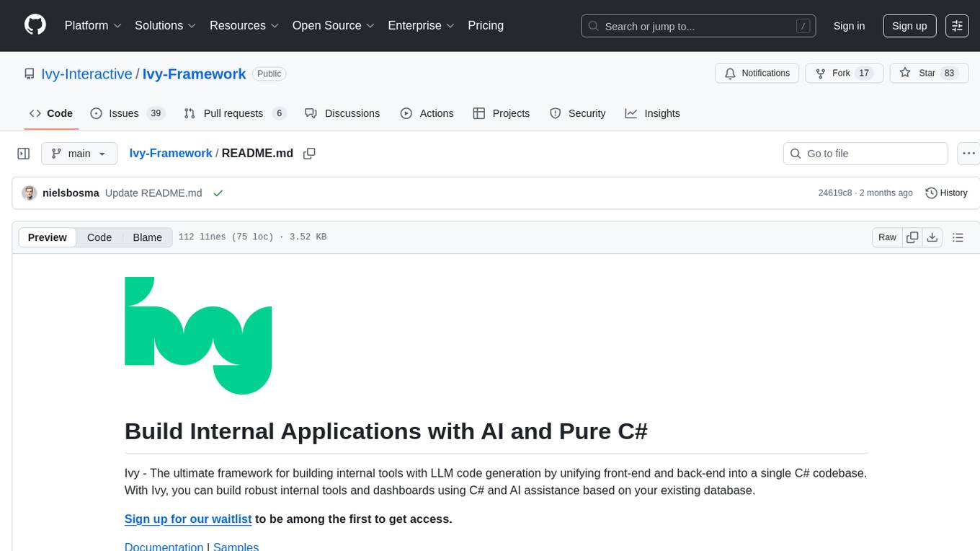The image size is (980, 551).
Task: Open the Pricing page
Action: tap(486, 25)
